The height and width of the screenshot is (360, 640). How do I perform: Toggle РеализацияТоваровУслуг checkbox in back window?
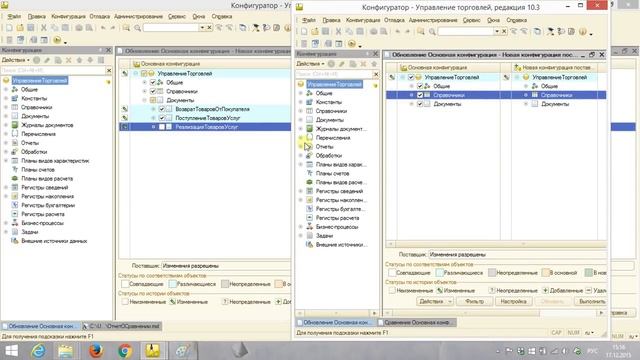[162, 127]
